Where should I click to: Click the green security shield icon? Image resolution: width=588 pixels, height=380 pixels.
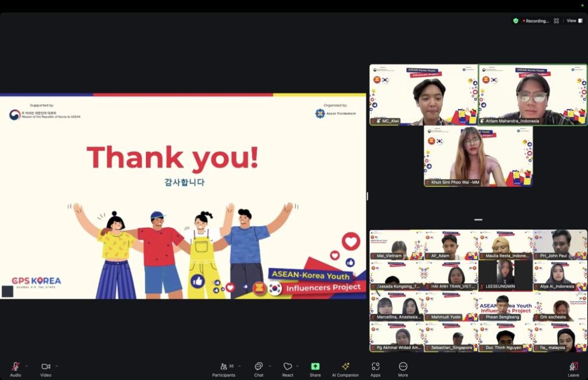point(516,21)
